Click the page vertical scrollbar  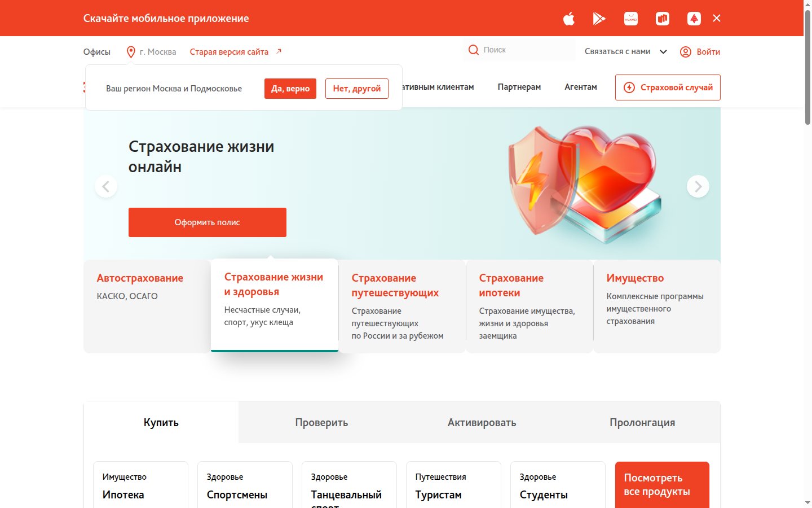click(807, 68)
